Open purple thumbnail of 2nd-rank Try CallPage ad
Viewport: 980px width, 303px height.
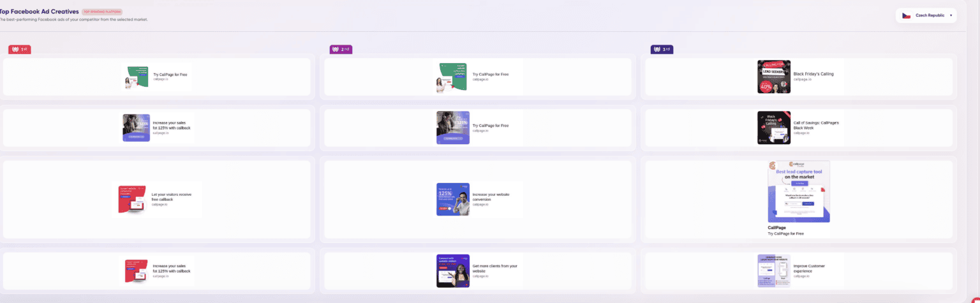pos(453,128)
